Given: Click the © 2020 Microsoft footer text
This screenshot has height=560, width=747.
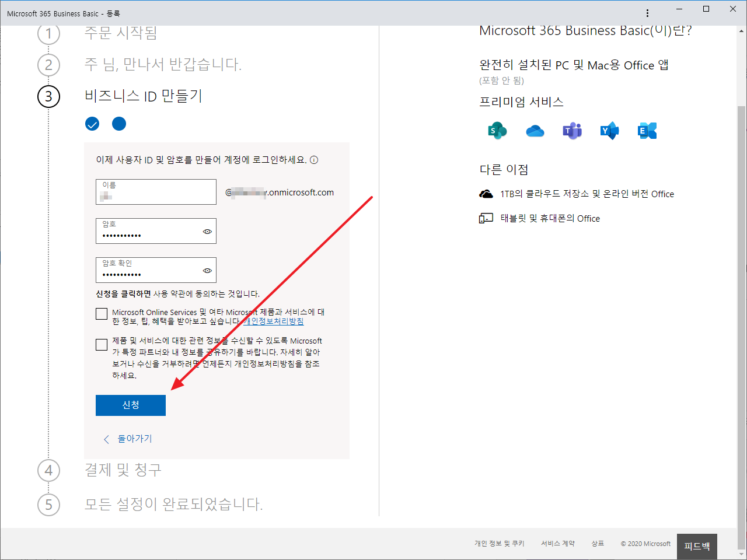Looking at the screenshot, I should (645, 544).
